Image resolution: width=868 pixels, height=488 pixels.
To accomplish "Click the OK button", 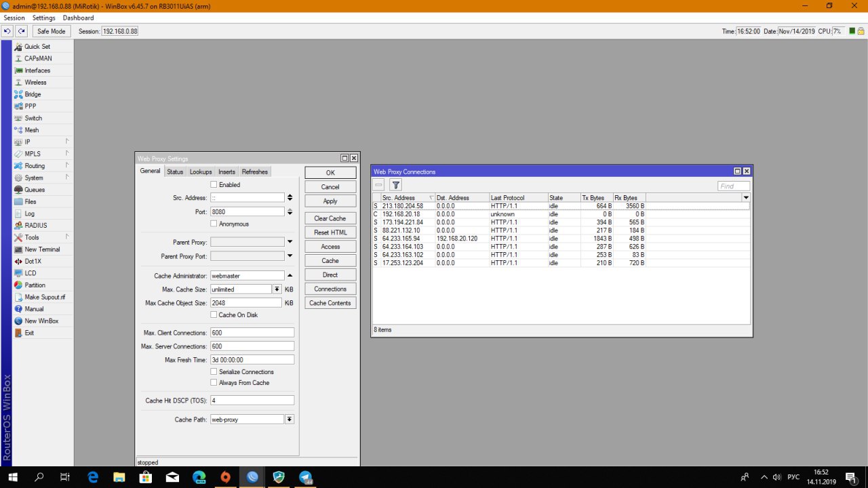I will [330, 173].
